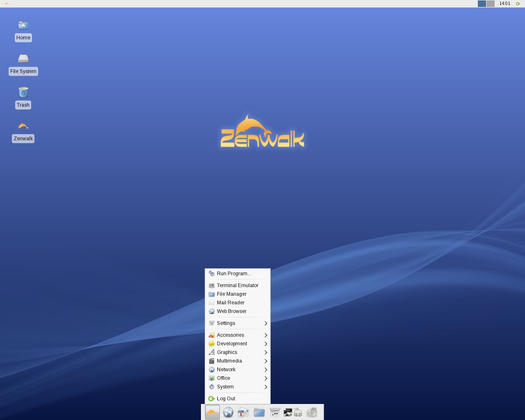
Task: Select Run Program from the menu
Action: tap(234, 274)
